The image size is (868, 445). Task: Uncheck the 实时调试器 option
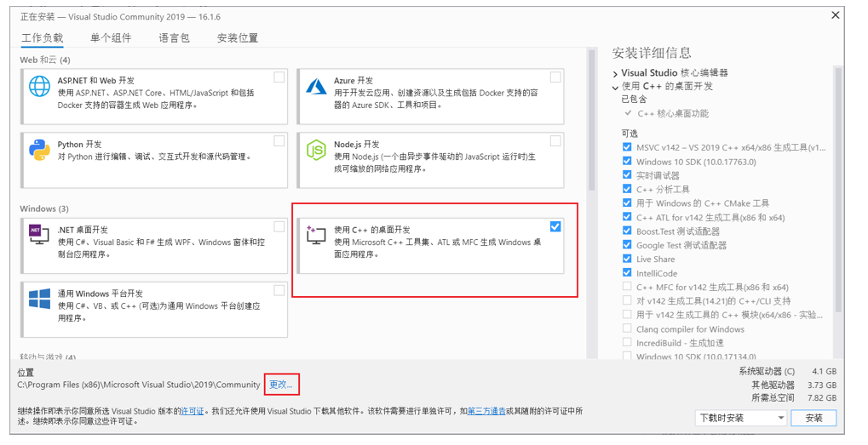627,174
